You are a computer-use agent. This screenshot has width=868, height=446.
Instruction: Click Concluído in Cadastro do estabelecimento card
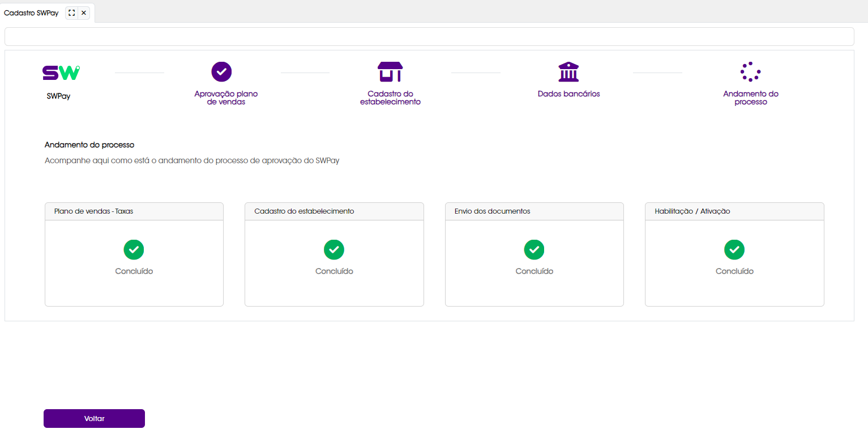(334, 271)
